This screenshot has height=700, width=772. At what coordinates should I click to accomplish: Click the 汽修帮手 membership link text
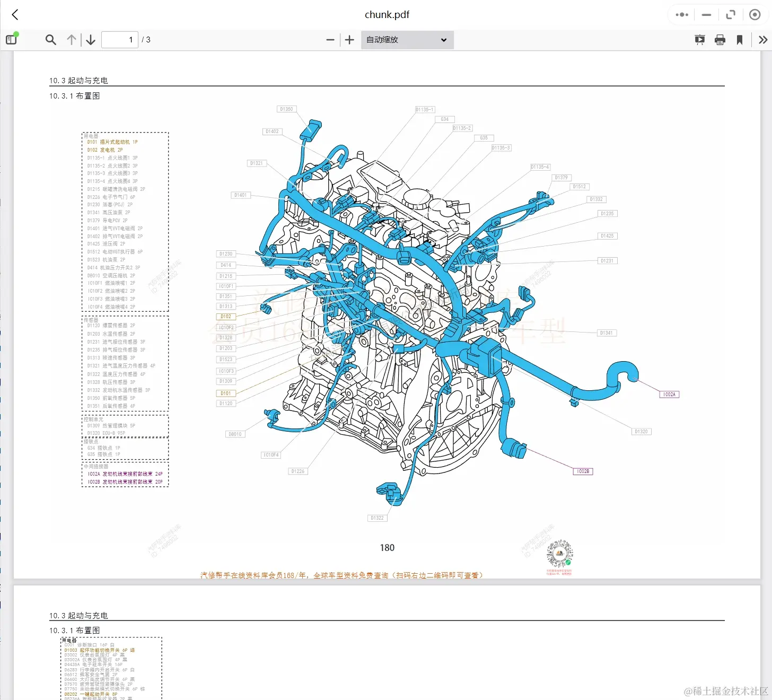[341, 575]
